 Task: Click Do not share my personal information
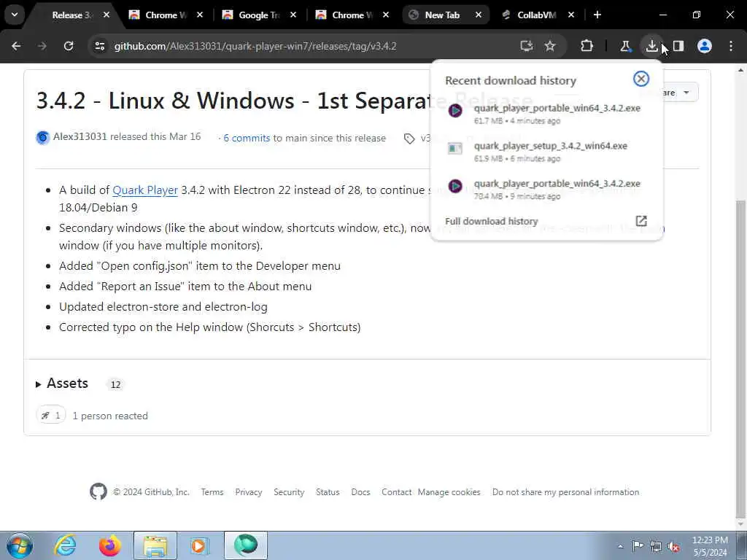coord(565,492)
